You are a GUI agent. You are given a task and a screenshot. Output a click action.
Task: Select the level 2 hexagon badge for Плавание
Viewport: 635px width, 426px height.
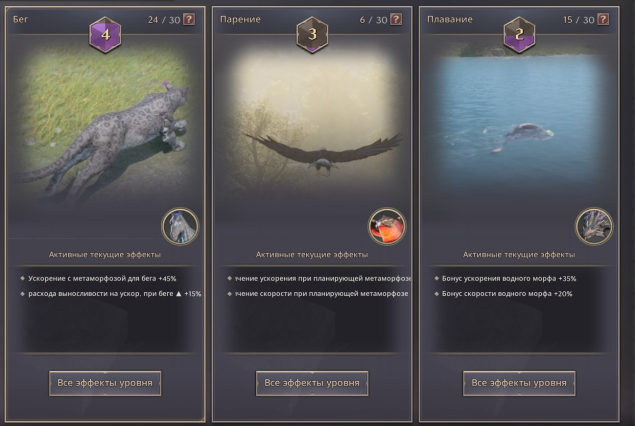pyautogui.click(x=519, y=34)
